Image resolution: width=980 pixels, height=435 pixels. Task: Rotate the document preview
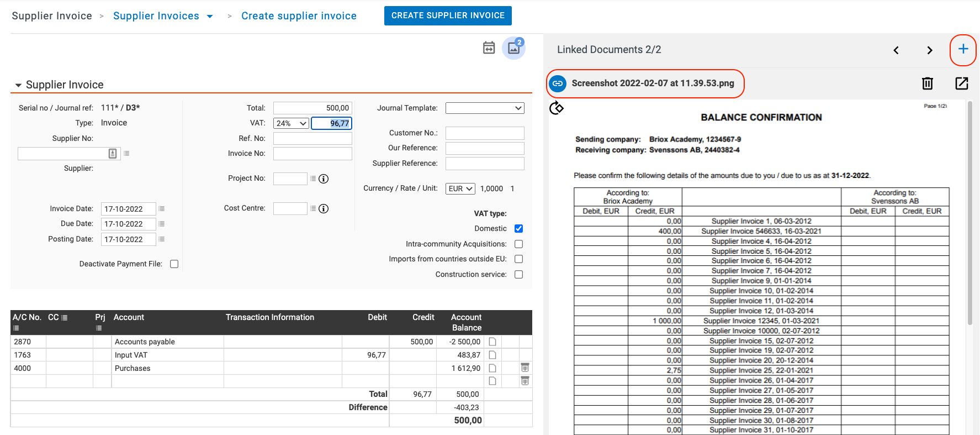click(557, 108)
